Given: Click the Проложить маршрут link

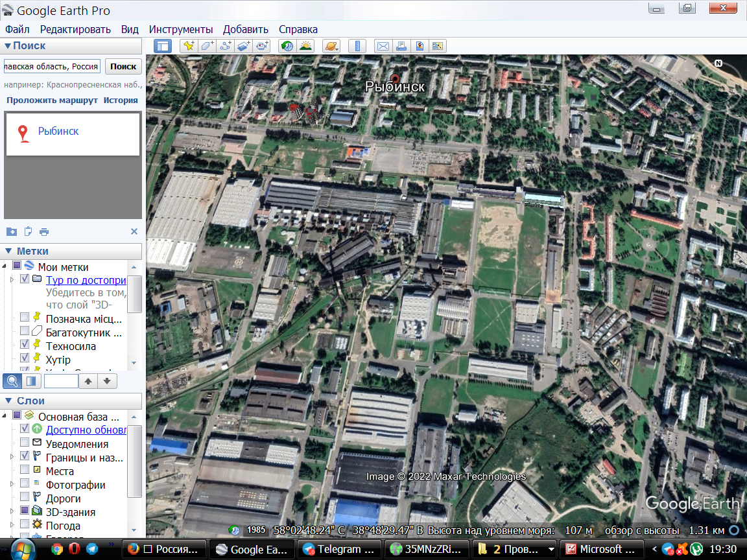Looking at the screenshot, I should pos(52,100).
